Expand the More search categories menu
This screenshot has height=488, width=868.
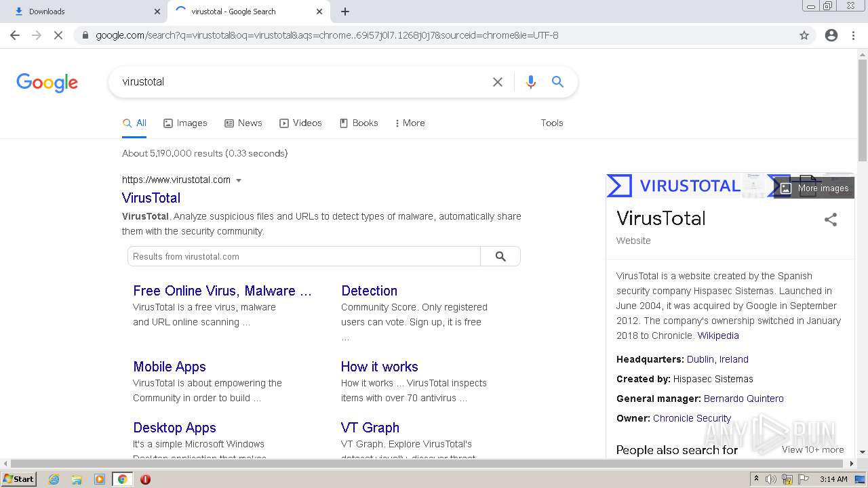tap(410, 123)
